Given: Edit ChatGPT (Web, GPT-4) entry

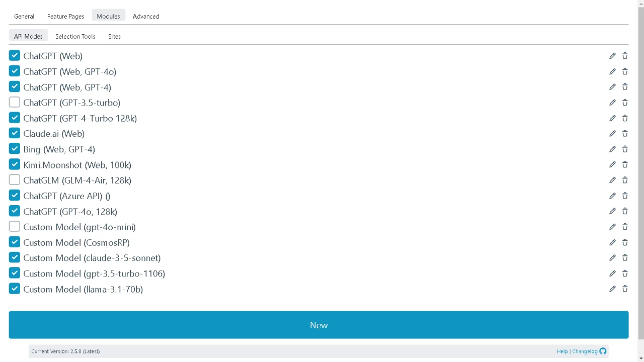Looking at the screenshot, I should [x=612, y=87].
